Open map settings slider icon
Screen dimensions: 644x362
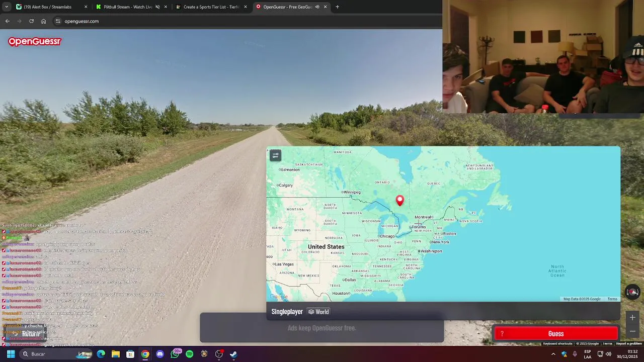point(275,155)
